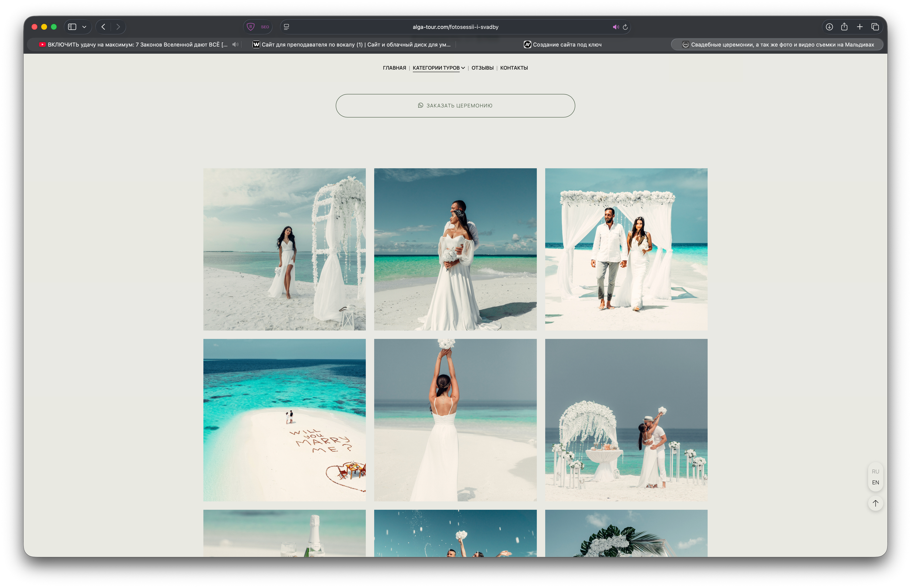Open the downloads icon in toolbar
911x588 pixels.
point(829,27)
